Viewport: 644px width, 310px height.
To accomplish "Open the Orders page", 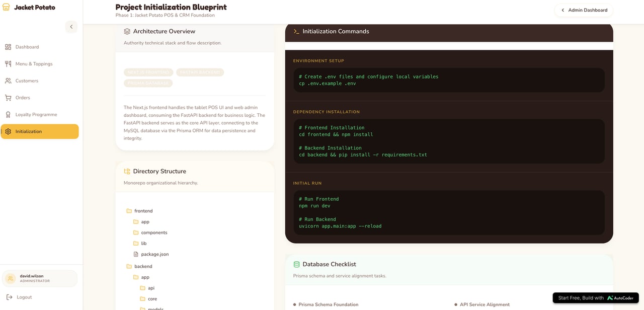I will click(40, 98).
